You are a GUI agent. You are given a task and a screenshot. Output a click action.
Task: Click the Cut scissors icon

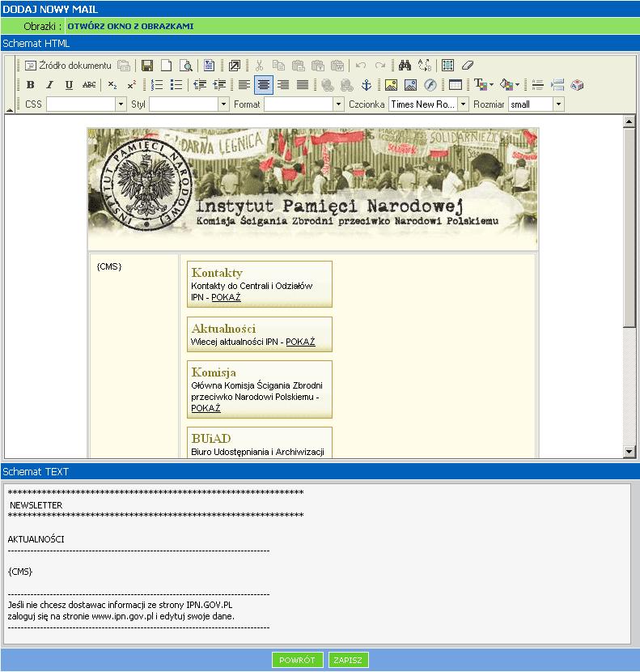pos(259,66)
